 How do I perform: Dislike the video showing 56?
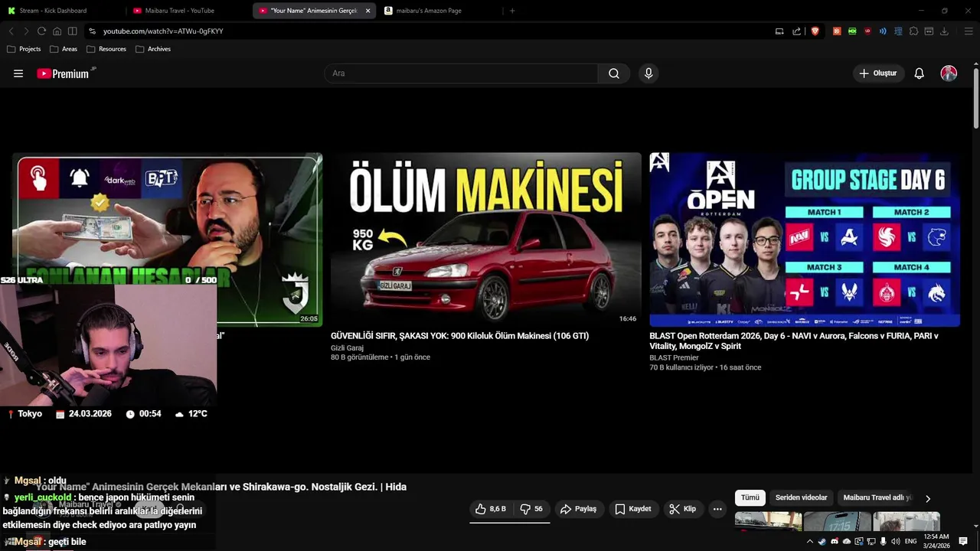click(x=531, y=509)
